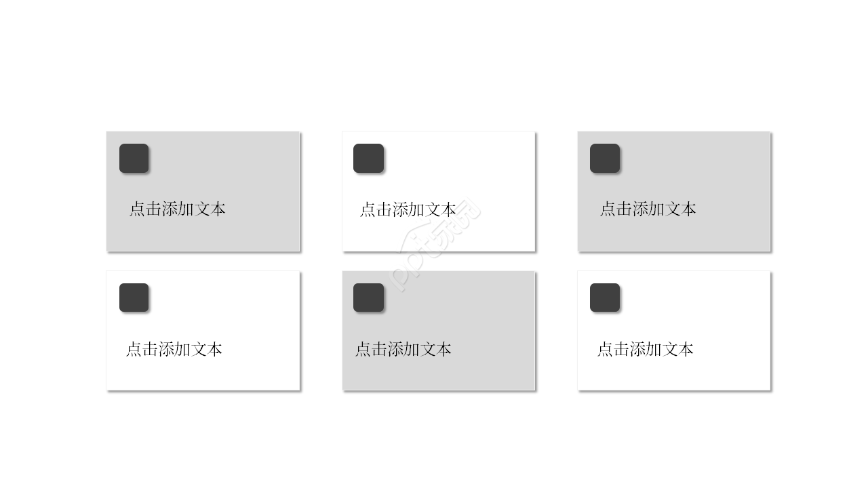Image resolution: width=868 pixels, height=488 pixels.
Task: Click 点击添加文本 text in top-right gray card
Action: point(648,209)
